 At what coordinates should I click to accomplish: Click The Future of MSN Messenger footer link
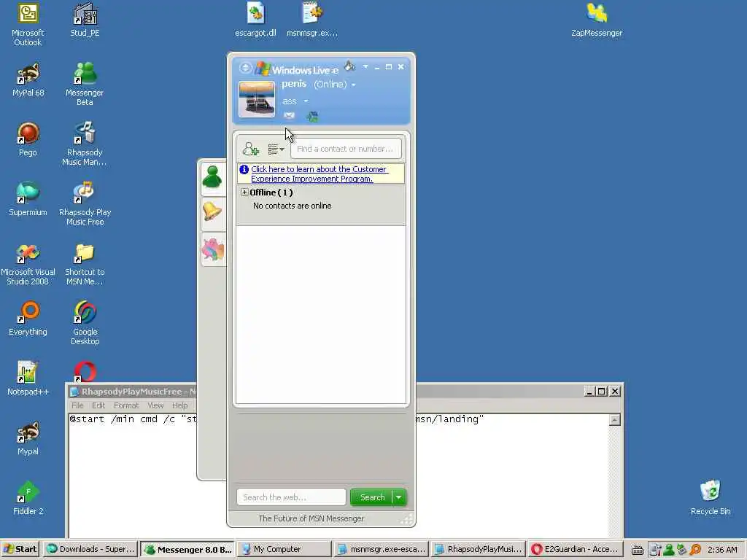tap(311, 518)
